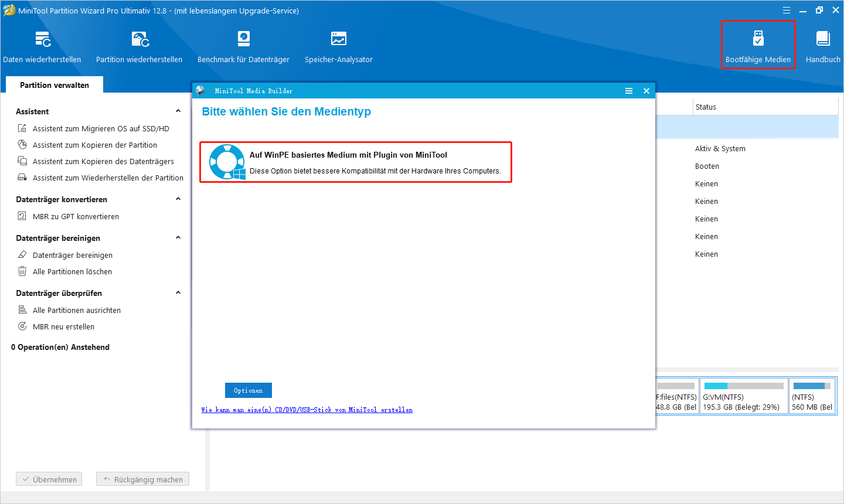This screenshot has width=844, height=504.
Task: Select Alle Partitionen ausrichten
Action: [x=81, y=309]
